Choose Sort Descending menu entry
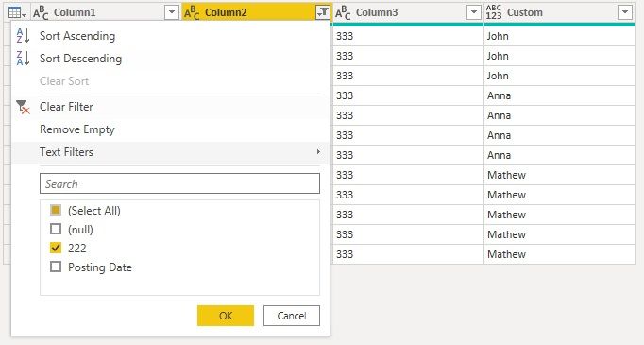Viewport: 644px width, 345px height. [171, 59]
